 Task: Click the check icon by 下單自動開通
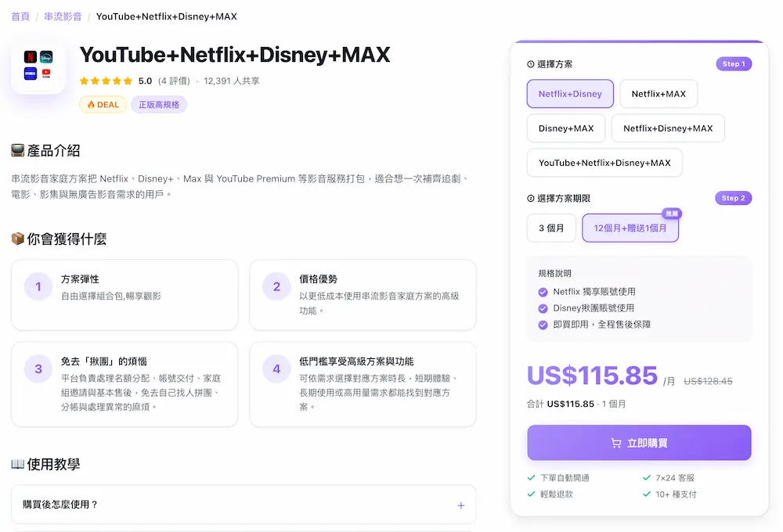coord(532,477)
